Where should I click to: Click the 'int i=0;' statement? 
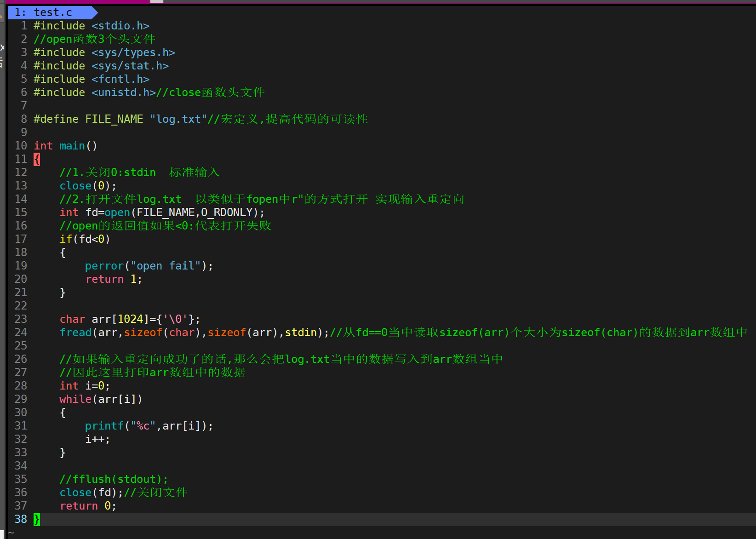(85, 386)
